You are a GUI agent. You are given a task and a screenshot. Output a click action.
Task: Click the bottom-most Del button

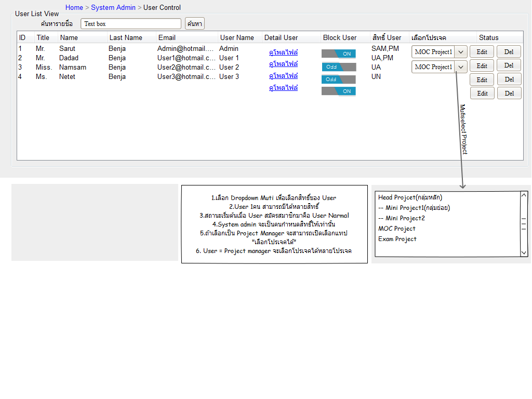[x=509, y=94]
